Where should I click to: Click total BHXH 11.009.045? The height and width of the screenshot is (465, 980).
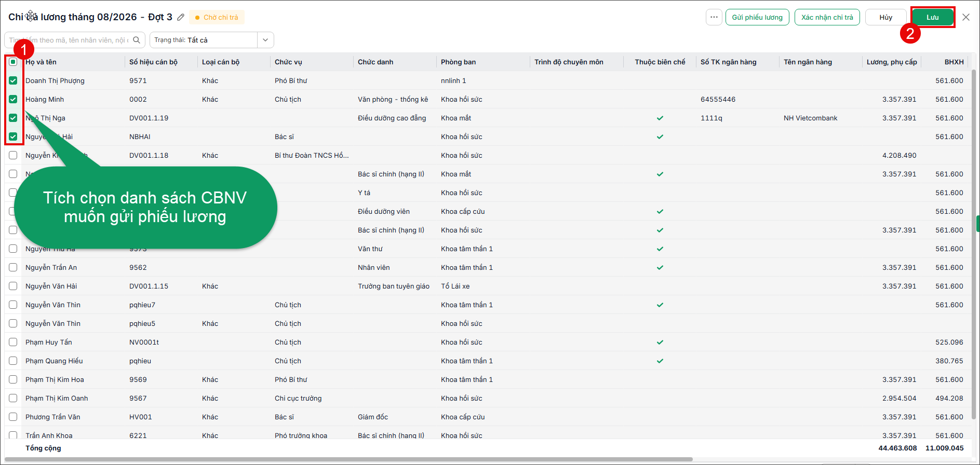(945, 448)
